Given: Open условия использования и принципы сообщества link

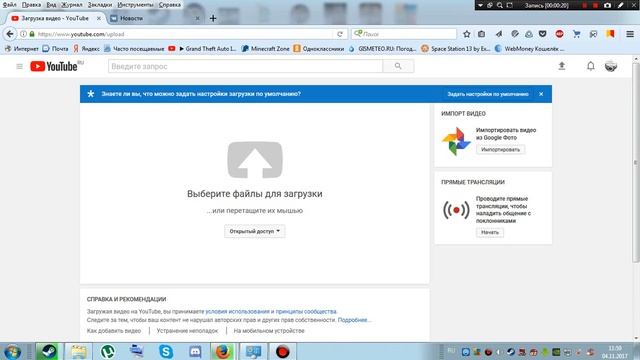Looking at the screenshot, I should (271, 311).
